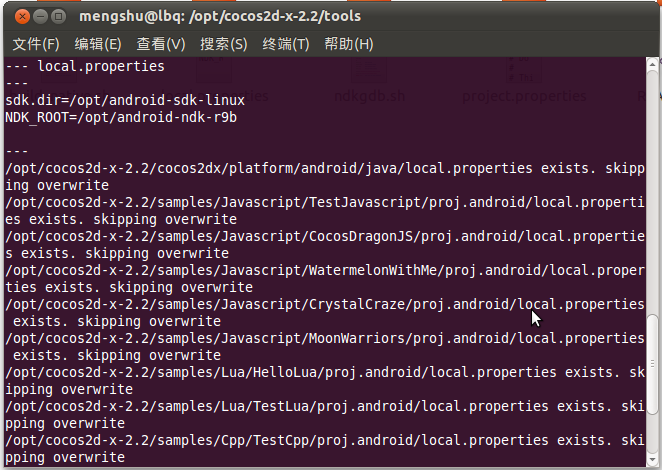This screenshot has height=470, width=662.
Task: Open the 帮助(H) menu
Action: 349,44
